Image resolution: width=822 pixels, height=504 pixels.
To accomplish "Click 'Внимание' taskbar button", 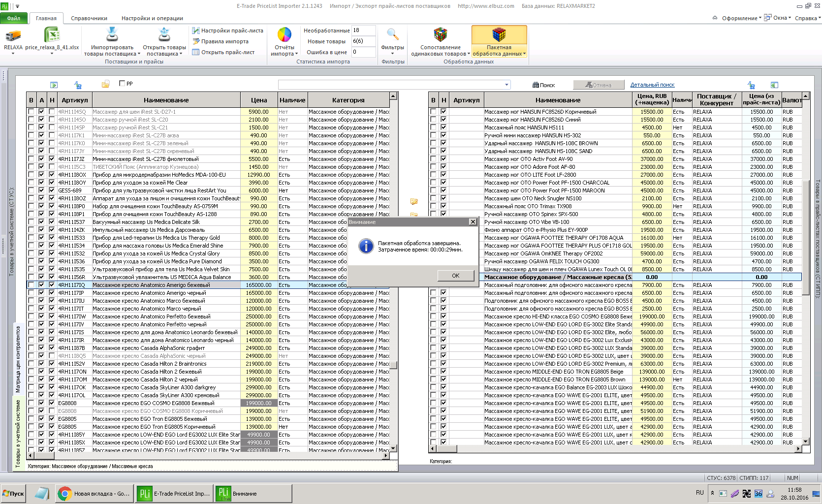I will pyautogui.click(x=253, y=494).
